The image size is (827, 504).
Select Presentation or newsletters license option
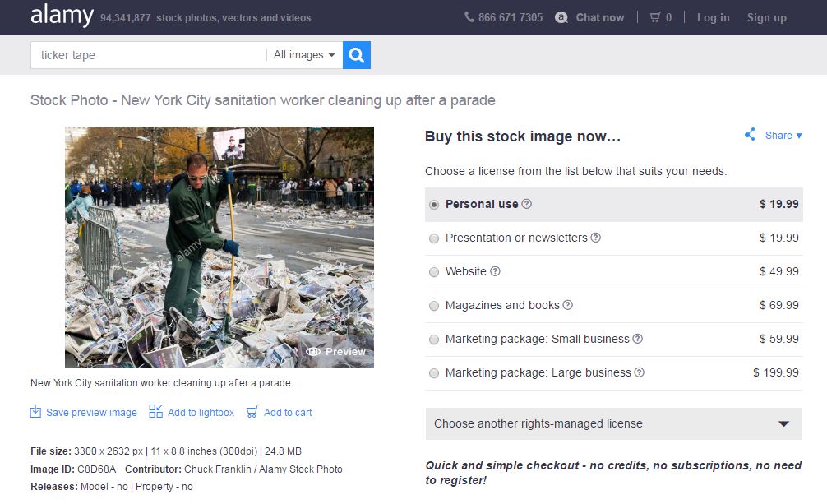(x=434, y=238)
